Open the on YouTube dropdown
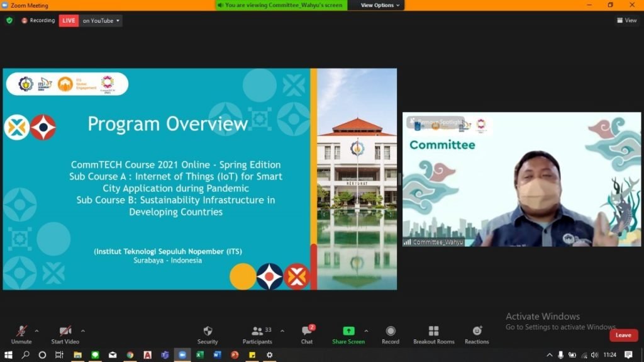 pos(101,21)
